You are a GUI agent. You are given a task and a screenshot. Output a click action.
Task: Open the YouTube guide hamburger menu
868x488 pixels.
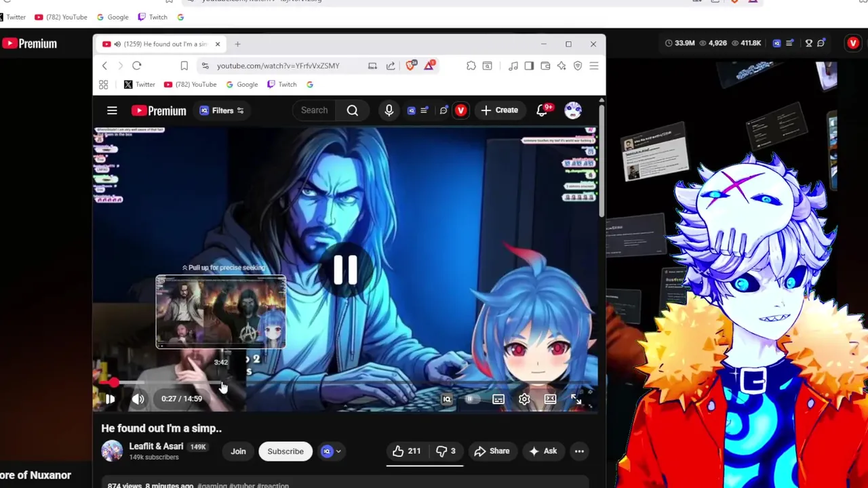coord(112,110)
